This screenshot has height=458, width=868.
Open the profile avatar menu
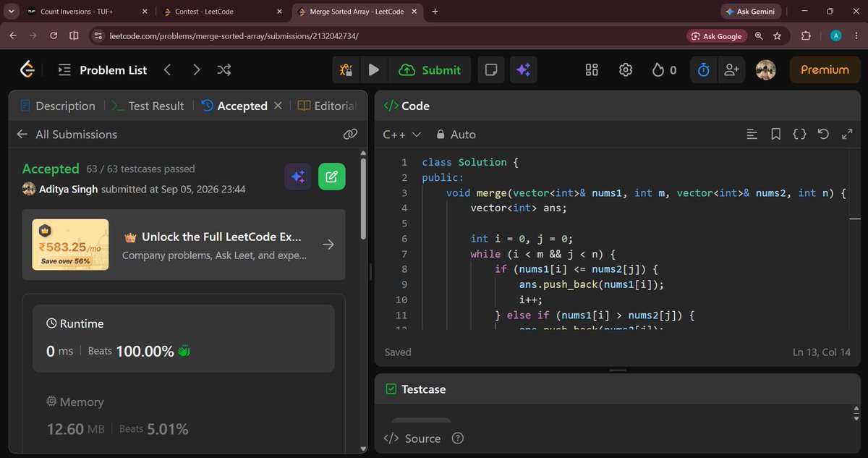tap(766, 70)
